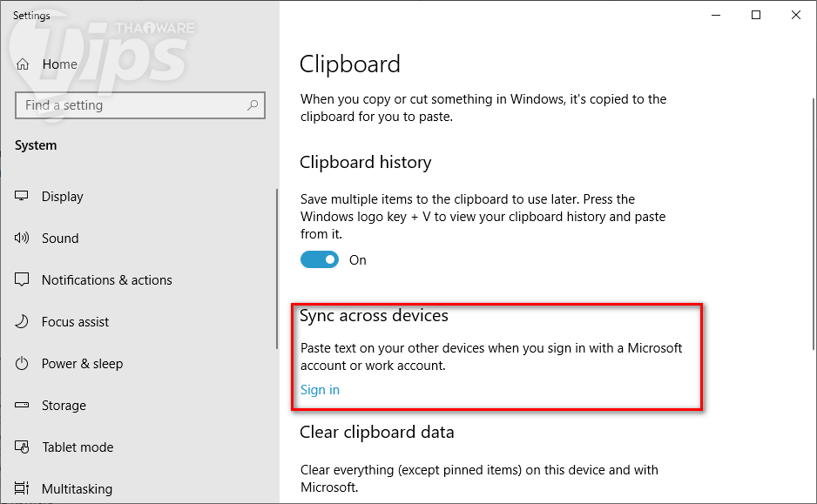Click the Focus assist moon icon
This screenshot has height=504, width=817.
point(23,322)
